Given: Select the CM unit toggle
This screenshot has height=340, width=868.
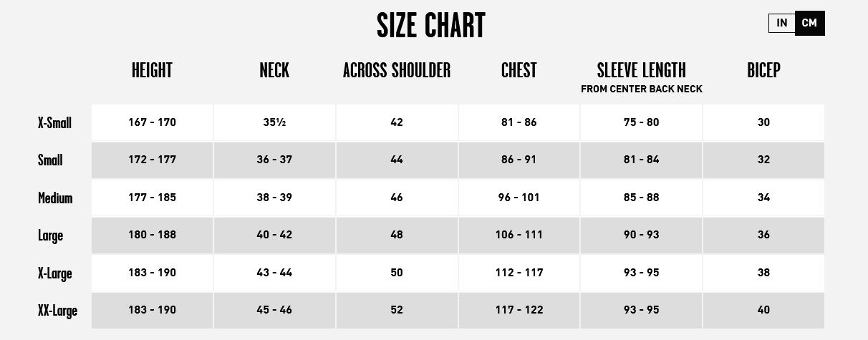Looking at the screenshot, I should point(809,23).
